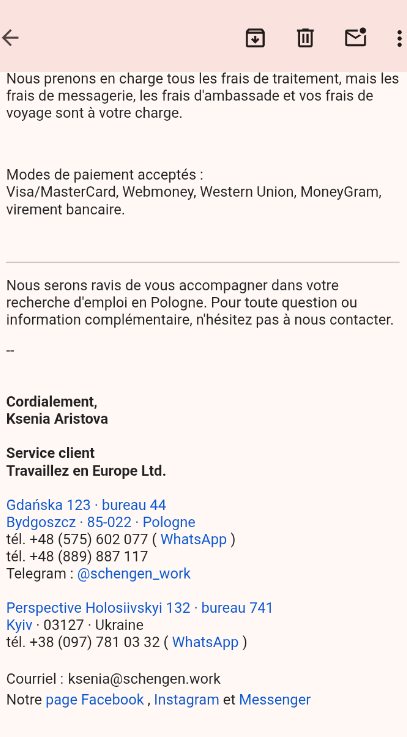This screenshot has height=737, width=407.
Task: Go back with the arrow icon
Action: pyautogui.click(x=10, y=38)
